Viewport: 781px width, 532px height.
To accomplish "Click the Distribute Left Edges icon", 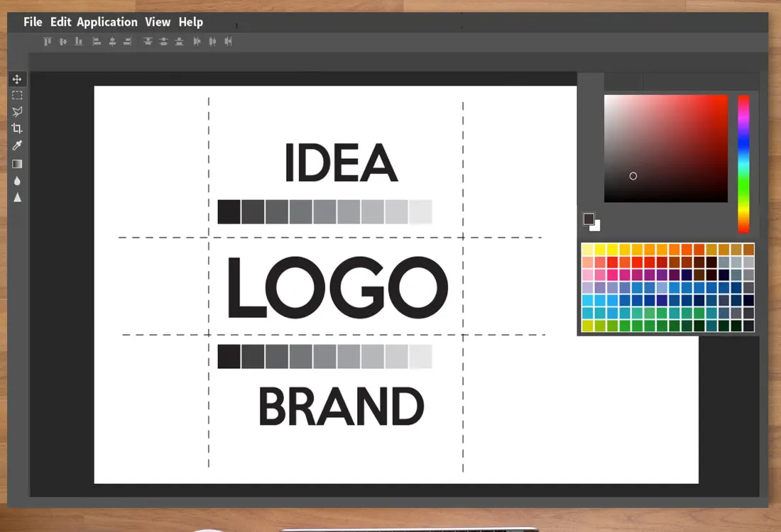I will point(197,41).
